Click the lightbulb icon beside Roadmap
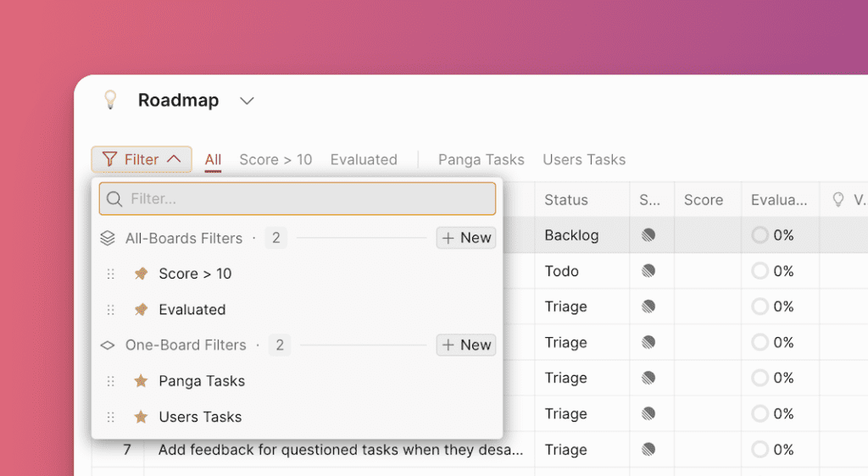868x476 pixels. tap(109, 100)
